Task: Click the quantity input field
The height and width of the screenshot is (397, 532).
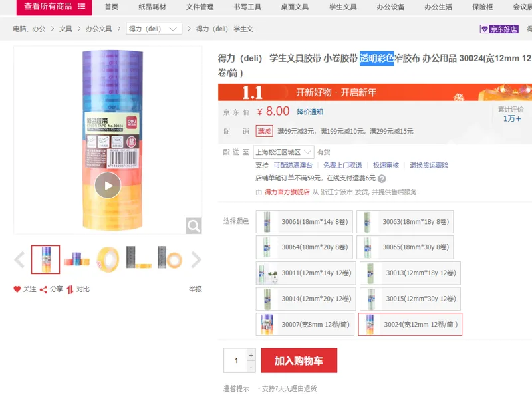Action: (236, 360)
